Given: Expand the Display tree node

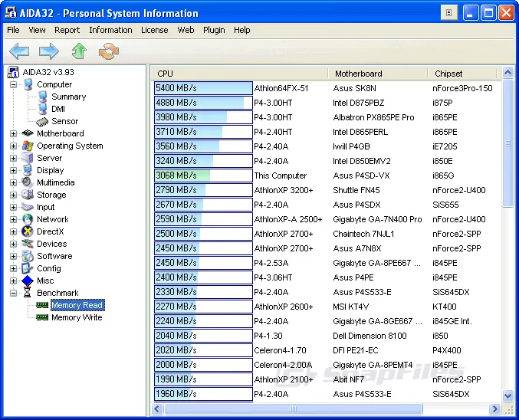Looking at the screenshot, I should tap(13, 170).
